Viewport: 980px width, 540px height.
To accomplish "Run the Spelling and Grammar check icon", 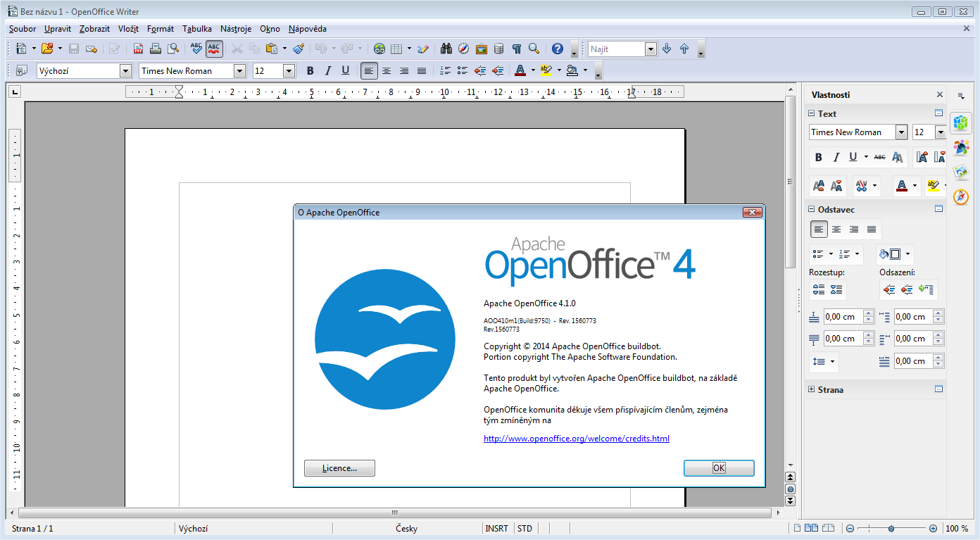I will pyautogui.click(x=196, y=49).
